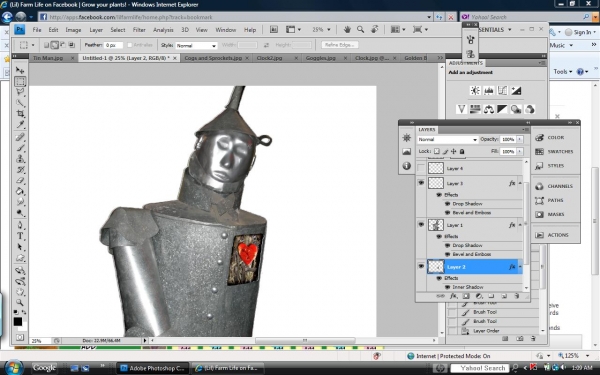600x375 pixels.
Task: Click the layer style fx button at Layers bottom
Action: coord(453,296)
